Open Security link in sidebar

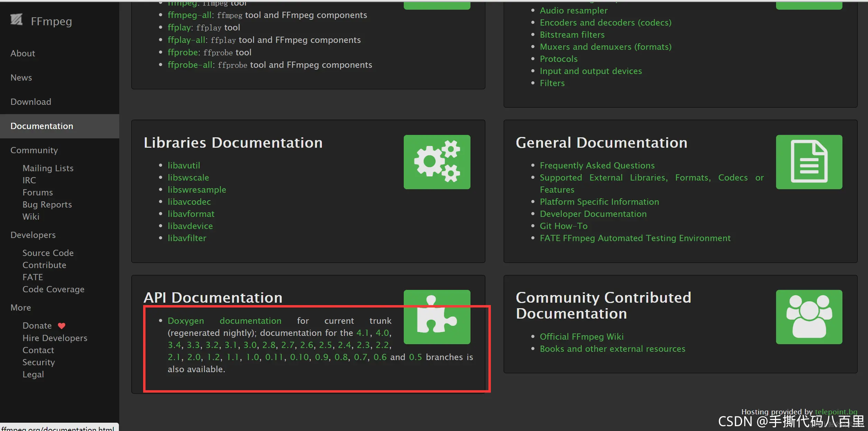(39, 362)
